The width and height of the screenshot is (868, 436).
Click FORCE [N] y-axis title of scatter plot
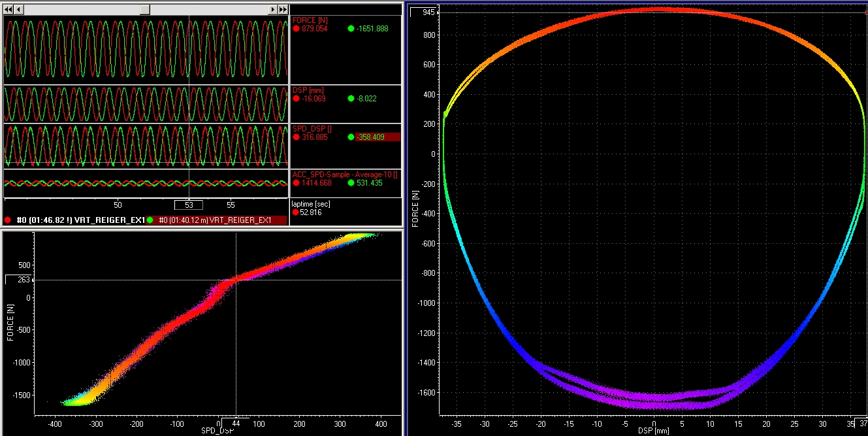coord(10,323)
